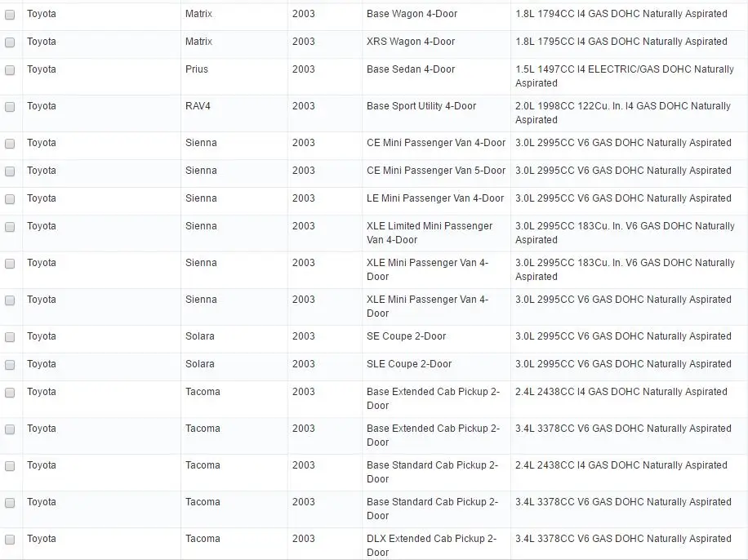Check the Sienna CE 4-Door row checkbox
Screen dimensions: 748x560
click(x=10, y=144)
